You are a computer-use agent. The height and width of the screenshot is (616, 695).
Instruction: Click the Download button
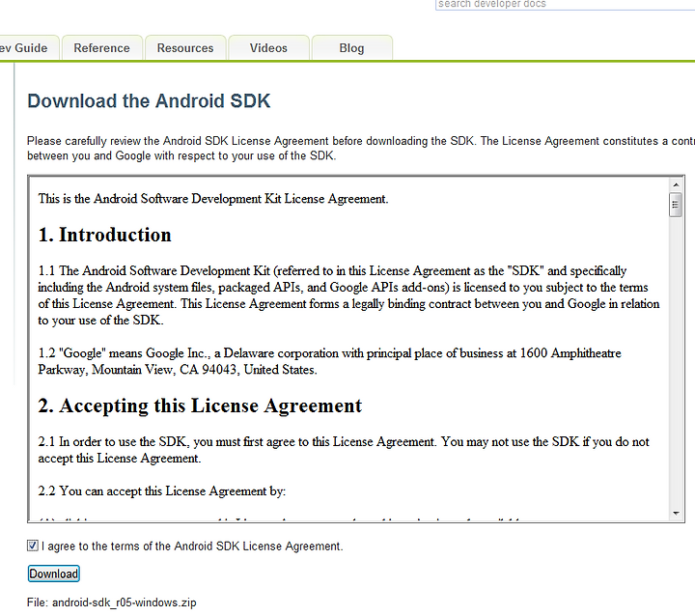pos(54,574)
